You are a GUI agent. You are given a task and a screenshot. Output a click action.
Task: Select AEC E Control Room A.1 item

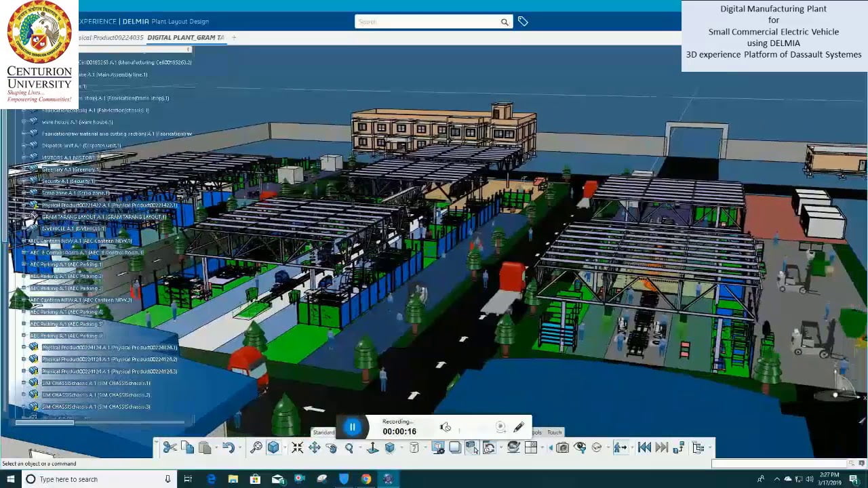[x=87, y=252]
